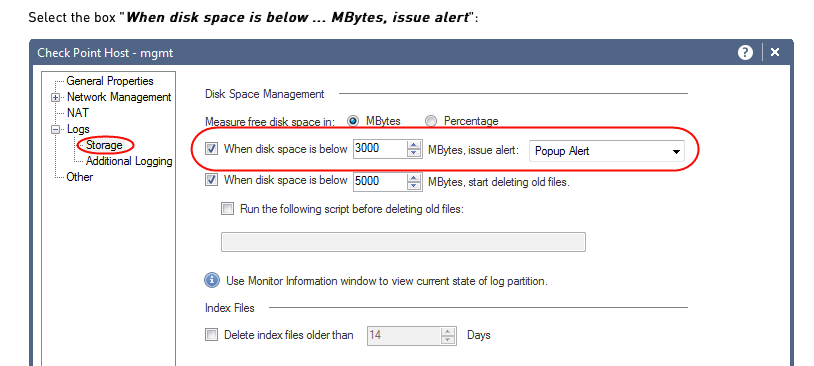Open the Storage tree item
814x366 pixels.
click(x=104, y=145)
